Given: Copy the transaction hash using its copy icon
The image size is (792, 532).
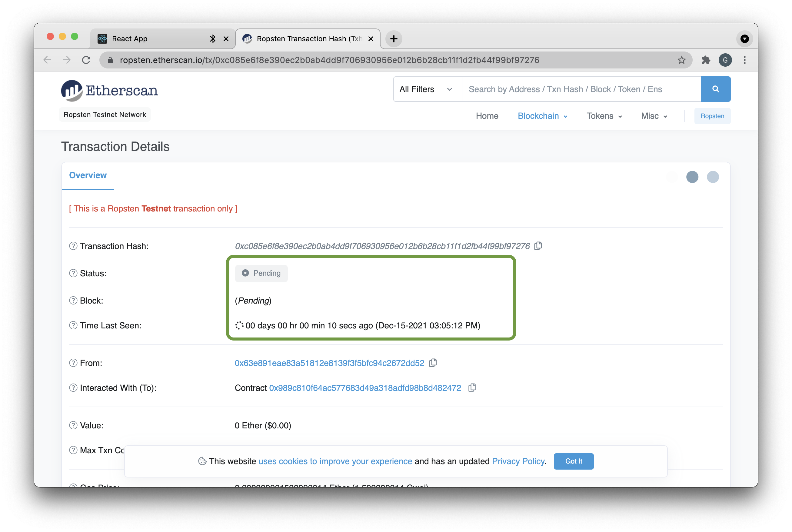Looking at the screenshot, I should pyautogui.click(x=538, y=246).
